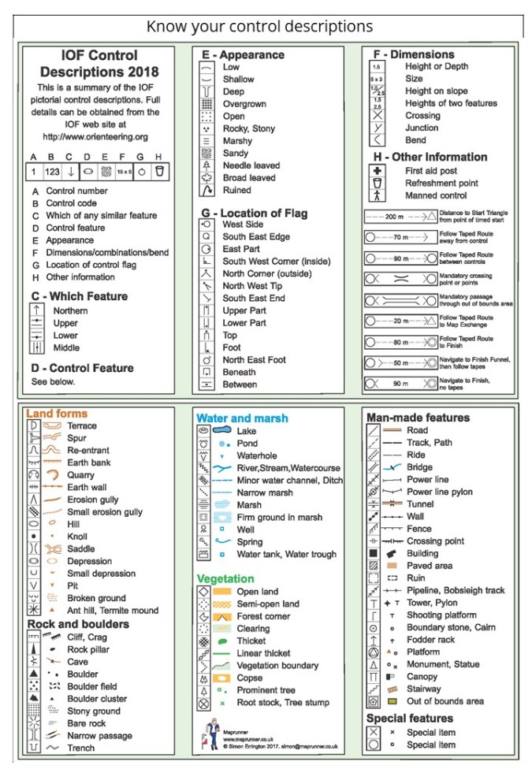
Task: Click the Lake symbol icon
Action: point(203,431)
